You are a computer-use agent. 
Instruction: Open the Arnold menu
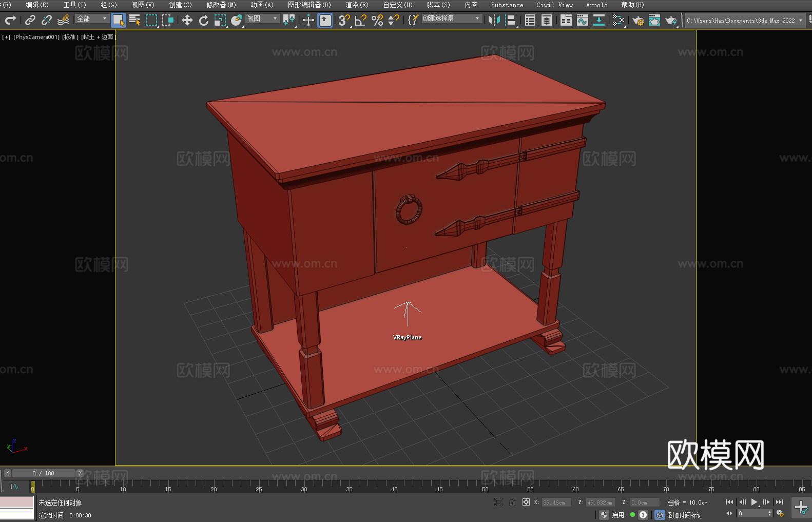click(x=596, y=5)
